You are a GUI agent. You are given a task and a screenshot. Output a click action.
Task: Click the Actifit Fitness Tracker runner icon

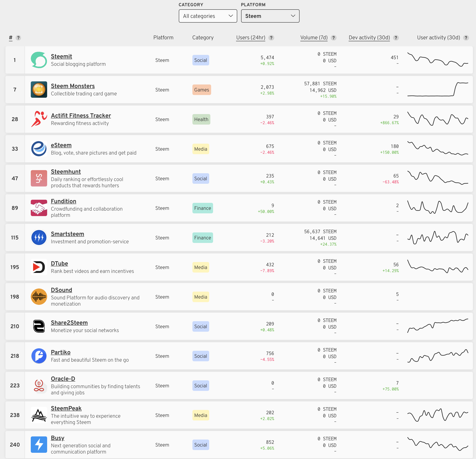click(39, 119)
